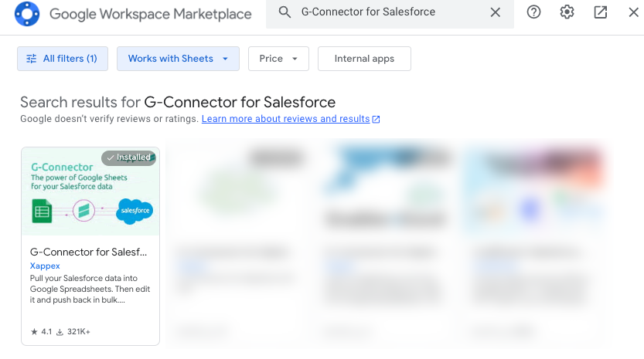Focus the search field containing G-Connector for Salesforce
This screenshot has height=359, width=644.
(x=387, y=12)
